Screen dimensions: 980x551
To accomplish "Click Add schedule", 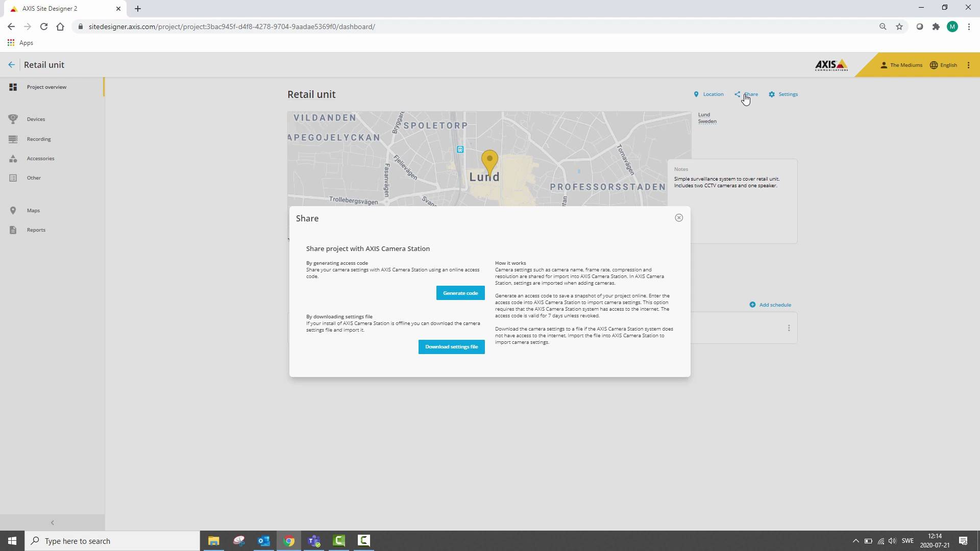I will point(770,305).
